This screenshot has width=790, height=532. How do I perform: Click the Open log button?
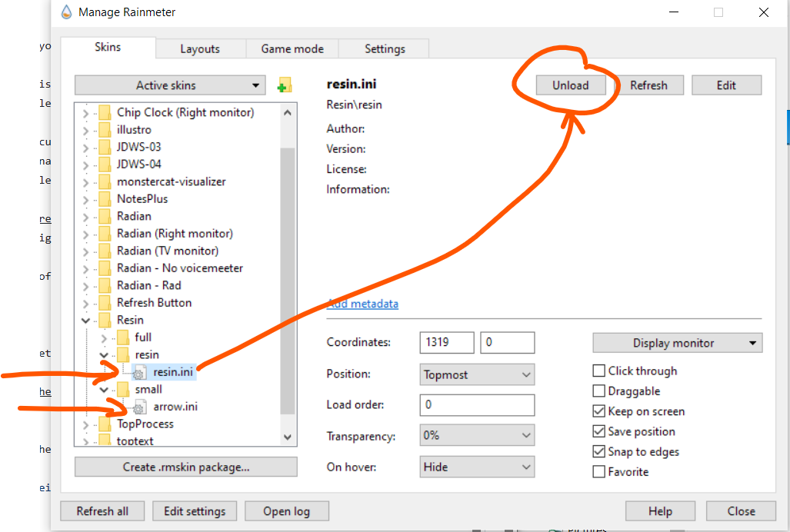pyautogui.click(x=287, y=511)
